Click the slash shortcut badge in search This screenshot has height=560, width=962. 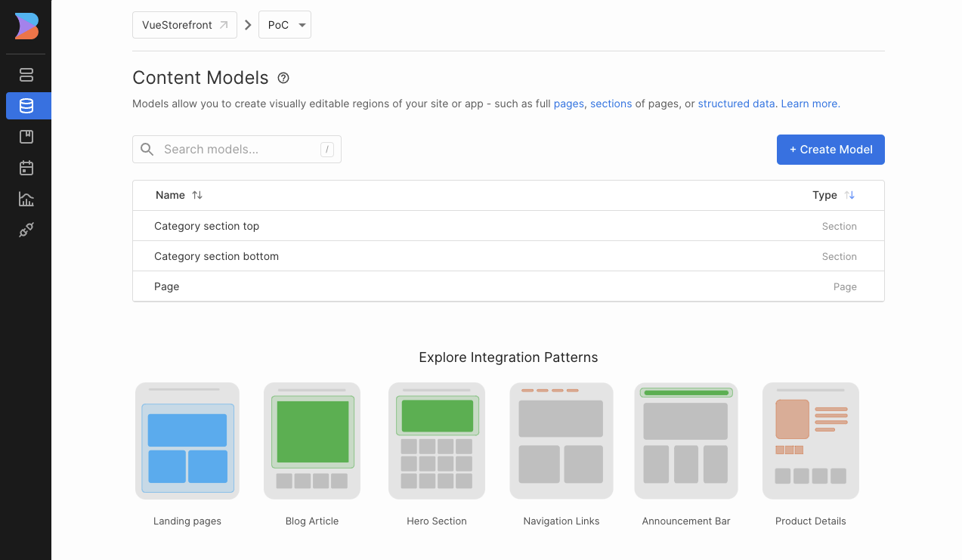click(327, 150)
